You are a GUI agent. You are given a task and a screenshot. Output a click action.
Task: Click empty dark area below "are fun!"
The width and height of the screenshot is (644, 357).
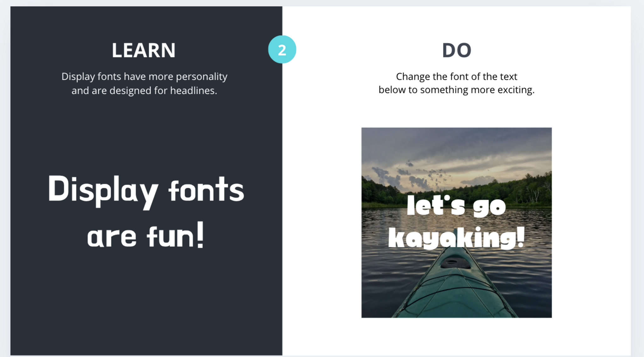coord(146,299)
